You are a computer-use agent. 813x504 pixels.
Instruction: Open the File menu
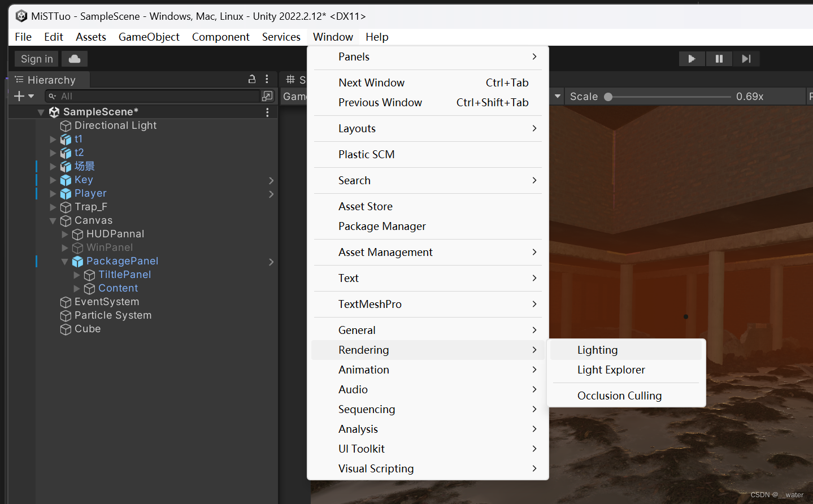(23, 37)
